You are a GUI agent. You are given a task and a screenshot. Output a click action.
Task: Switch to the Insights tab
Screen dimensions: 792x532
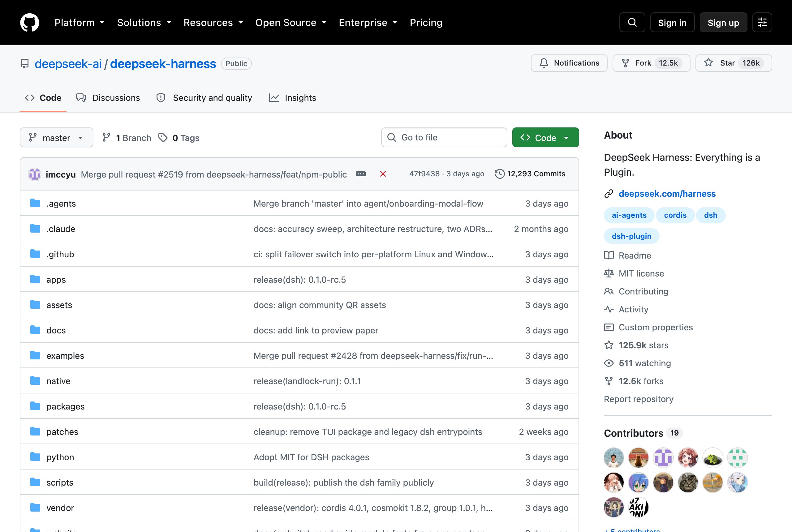(292, 98)
